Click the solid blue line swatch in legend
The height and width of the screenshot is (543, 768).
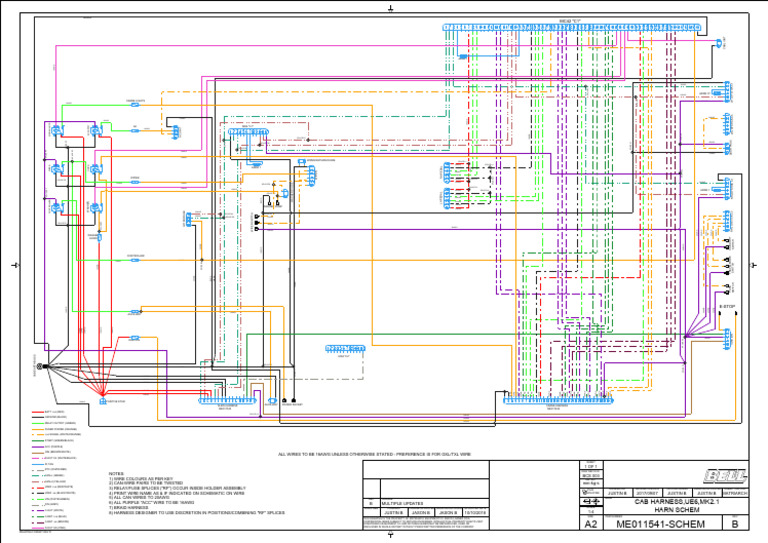[38, 464]
